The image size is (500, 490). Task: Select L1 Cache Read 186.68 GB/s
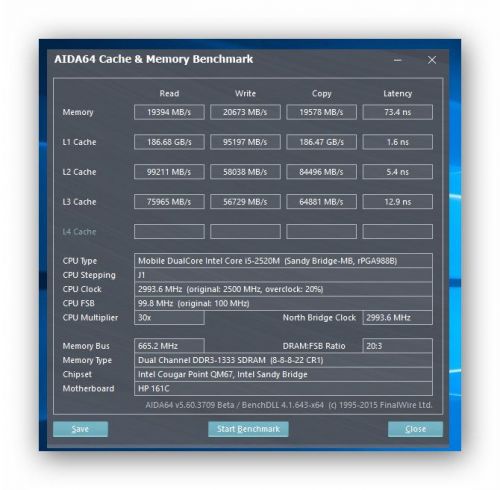pyautogui.click(x=169, y=142)
